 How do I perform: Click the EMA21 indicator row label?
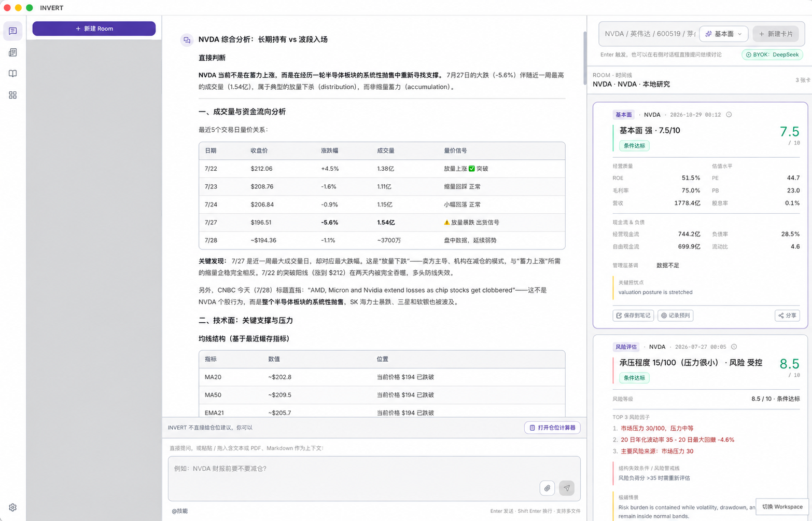(x=214, y=413)
